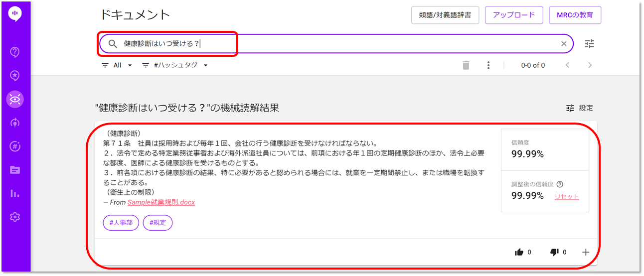Give thumbs down to the result
The height and width of the screenshot is (276, 644).
pyautogui.click(x=554, y=252)
